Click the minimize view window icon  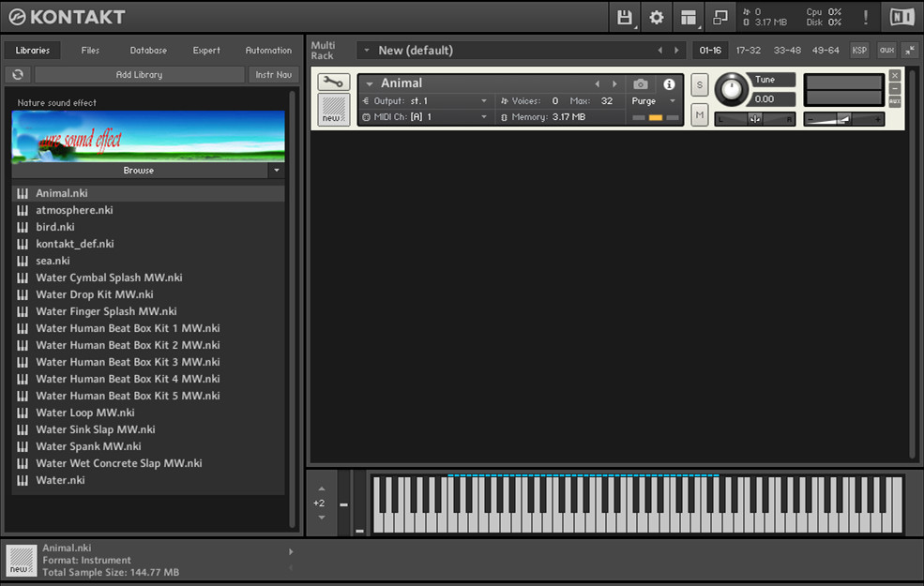coord(720,17)
